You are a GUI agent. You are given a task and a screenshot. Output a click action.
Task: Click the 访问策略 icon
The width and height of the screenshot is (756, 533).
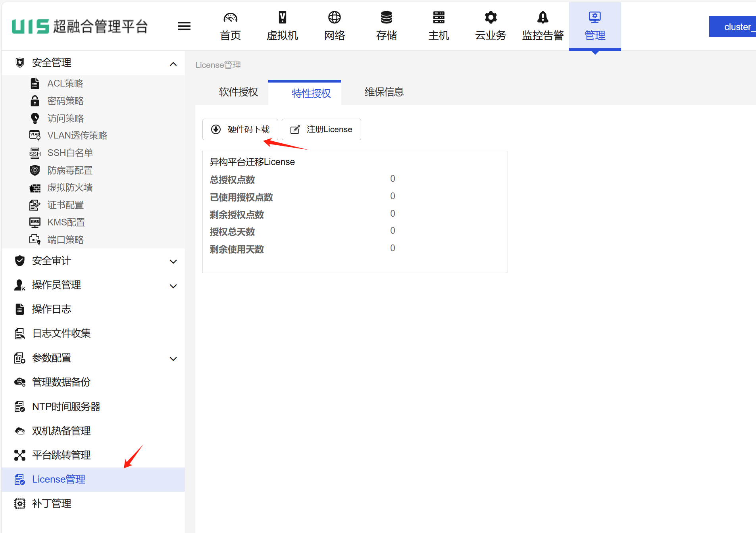click(35, 118)
